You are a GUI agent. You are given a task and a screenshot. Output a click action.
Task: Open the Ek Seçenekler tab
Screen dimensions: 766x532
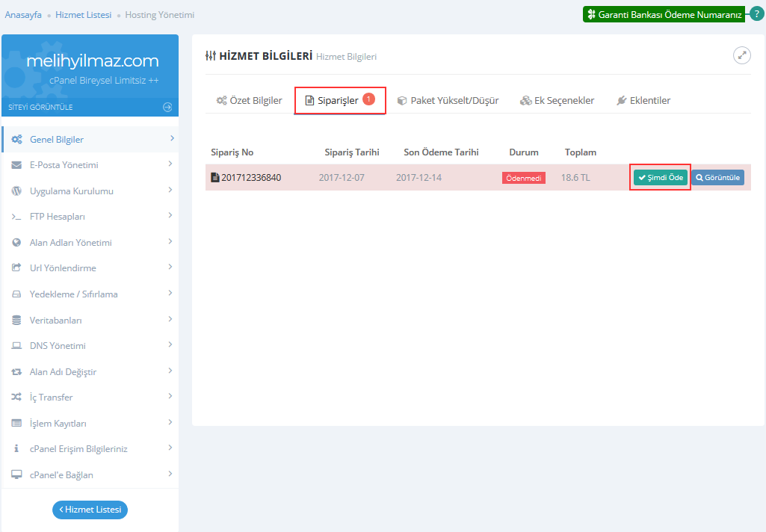pos(557,101)
